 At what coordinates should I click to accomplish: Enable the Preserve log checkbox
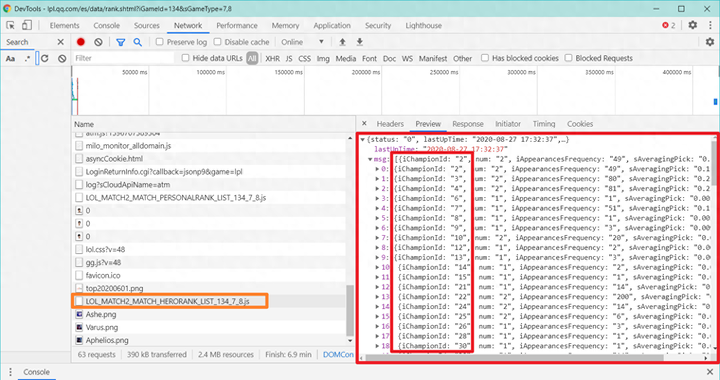(159, 42)
